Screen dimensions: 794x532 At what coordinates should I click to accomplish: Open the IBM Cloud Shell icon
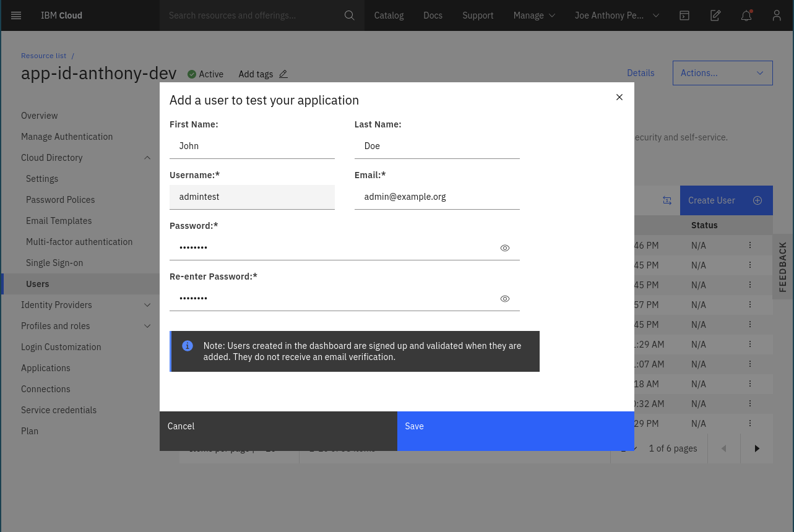tap(684, 15)
